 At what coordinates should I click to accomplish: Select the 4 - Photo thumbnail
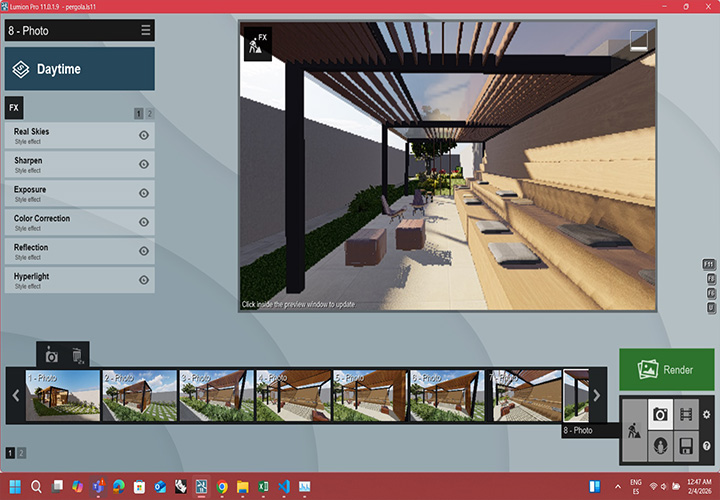293,396
